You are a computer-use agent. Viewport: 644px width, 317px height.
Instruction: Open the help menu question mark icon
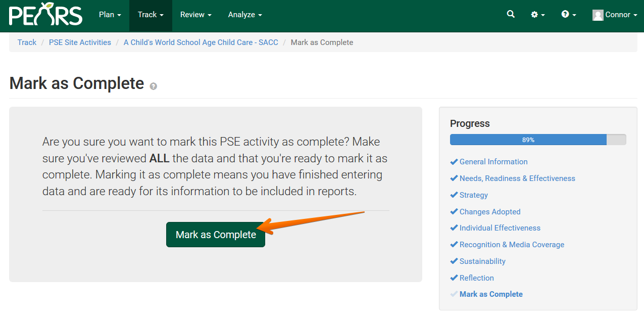click(566, 15)
